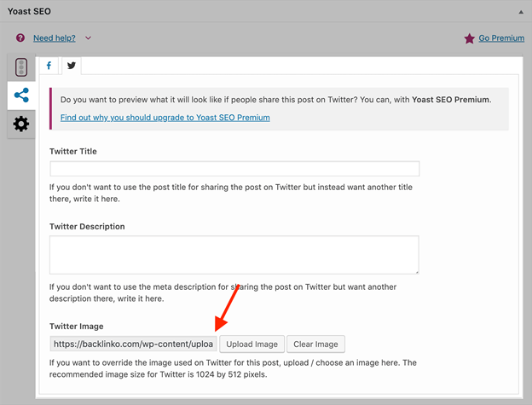Open the Go Premium link
The width and height of the screenshot is (532, 405).
click(501, 38)
